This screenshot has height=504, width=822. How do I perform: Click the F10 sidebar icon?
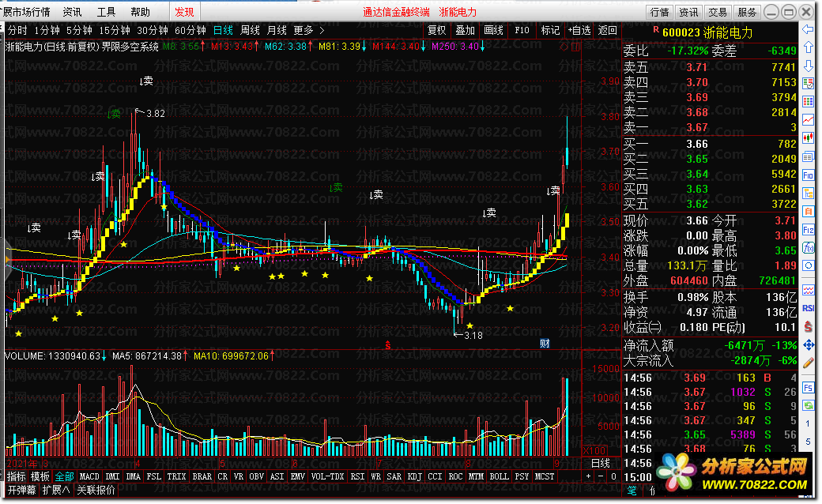pos(808,175)
